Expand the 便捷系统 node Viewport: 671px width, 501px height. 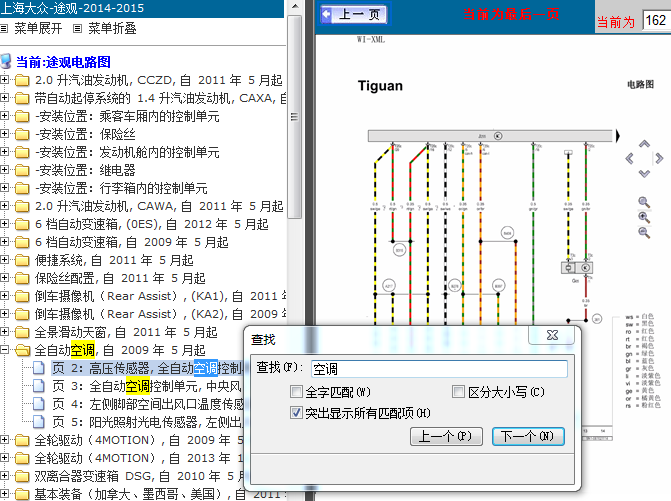(4, 259)
